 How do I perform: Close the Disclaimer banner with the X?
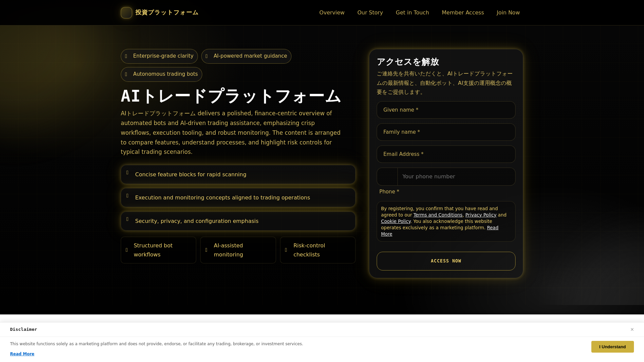pos(632,329)
